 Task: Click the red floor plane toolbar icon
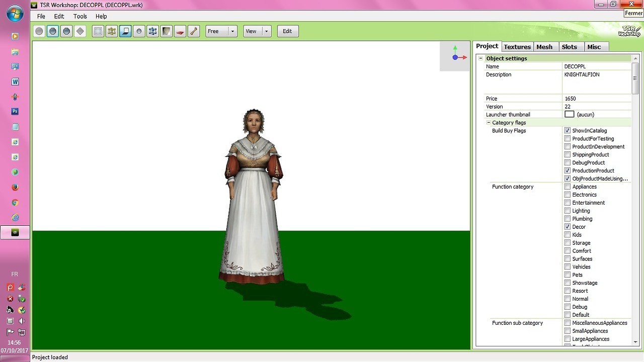tap(180, 31)
